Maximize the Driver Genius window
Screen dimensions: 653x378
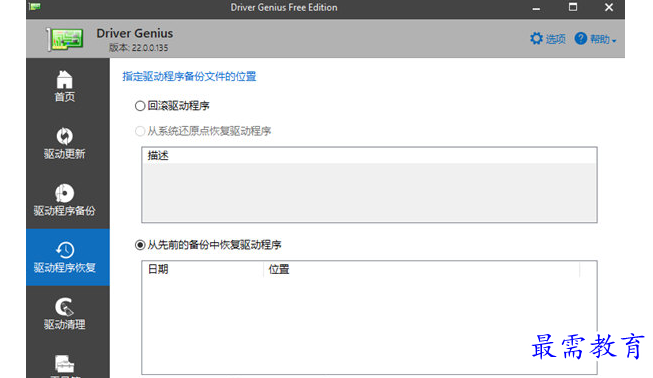point(573,7)
